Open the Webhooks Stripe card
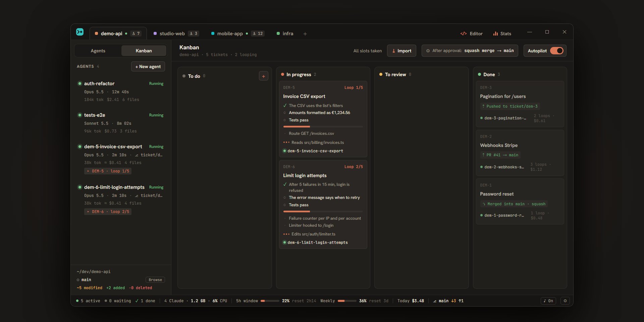This screenshot has height=322, width=644. pyautogui.click(x=520, y=153)
